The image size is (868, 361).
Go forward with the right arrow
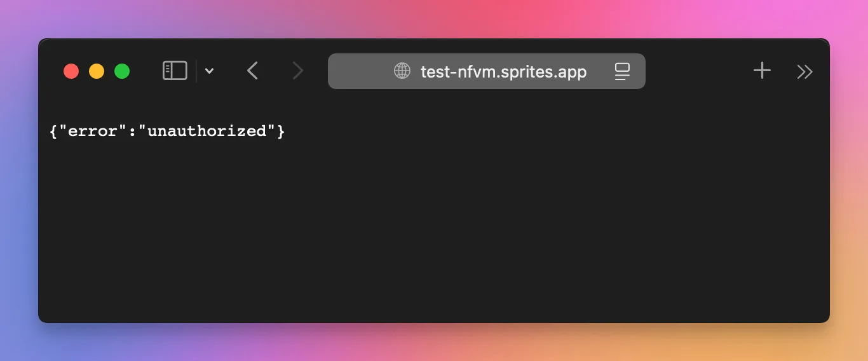coord(297,71)
